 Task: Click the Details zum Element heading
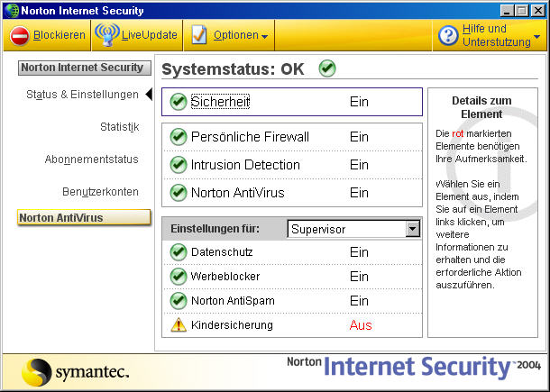click(481, 107)
